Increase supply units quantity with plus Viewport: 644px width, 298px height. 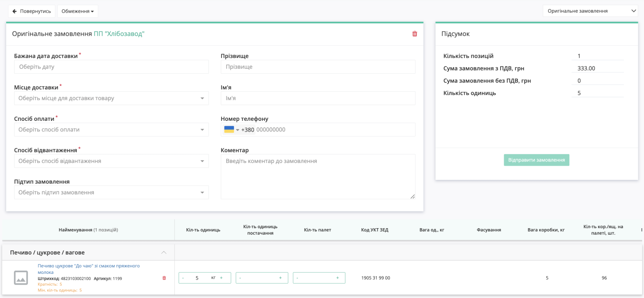click(280, 278)
